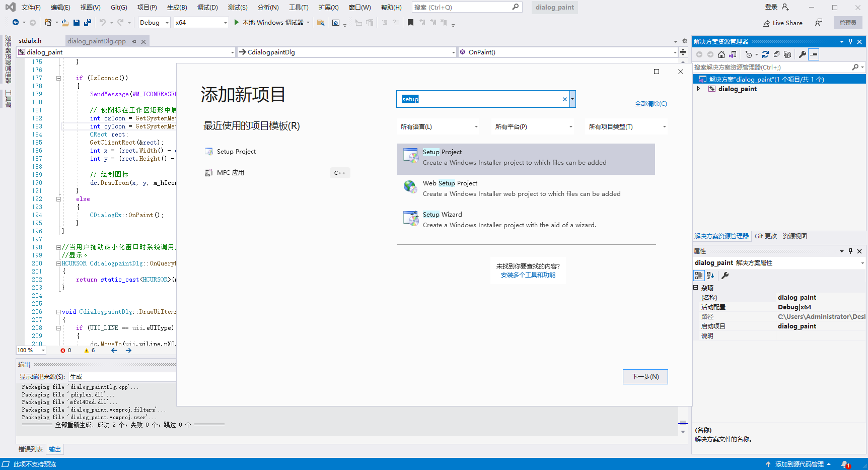868x470 pixels.
Task: Collapse code block at line 177
Action: coord(59,78)
